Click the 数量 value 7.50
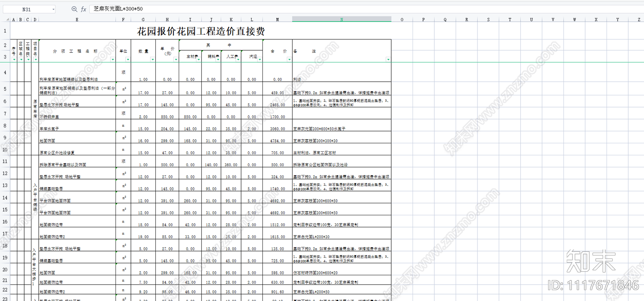Viewport: 644px width, 301px height. (143, 282)
